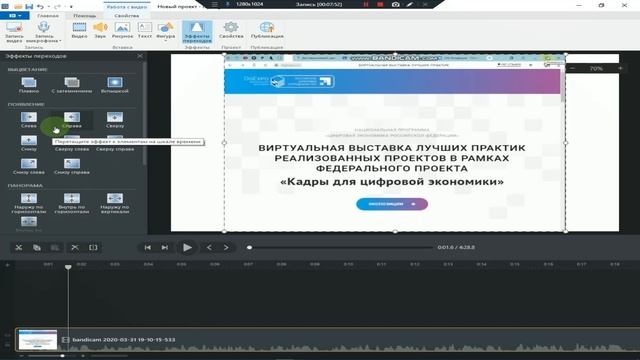Click the bandicam 2020-03-31 clip name
640x360 pixels.
coord(124,340)
